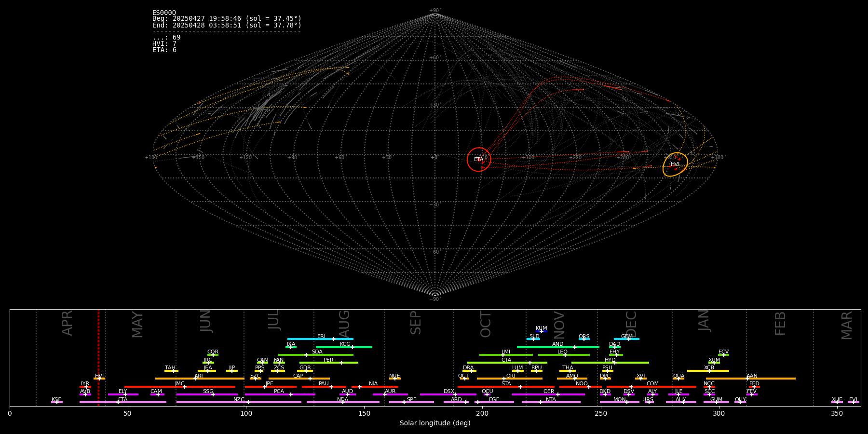
Task: Click the 'Solar longitude (deg)' axis label
Action: pyautogui.click(x=435, y=423)
